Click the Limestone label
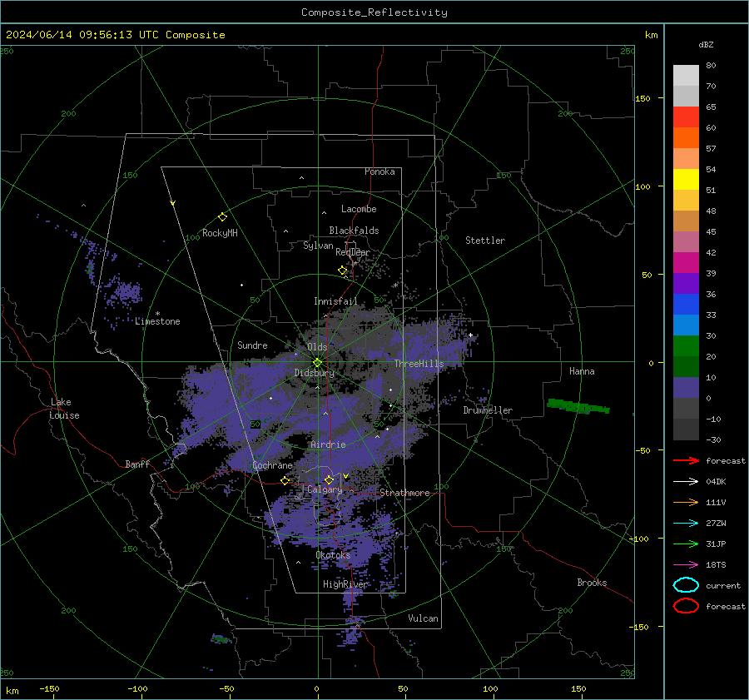 tap(157, 321)
